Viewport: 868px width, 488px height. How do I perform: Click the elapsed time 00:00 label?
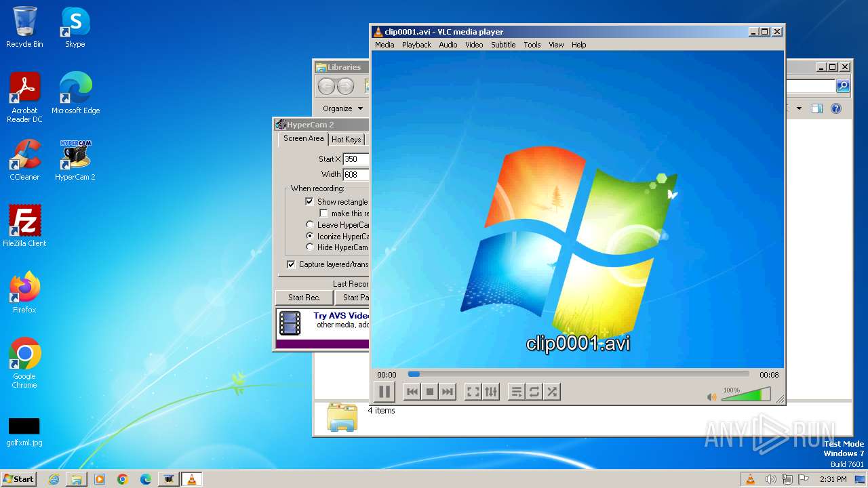(x=387, y=375)
